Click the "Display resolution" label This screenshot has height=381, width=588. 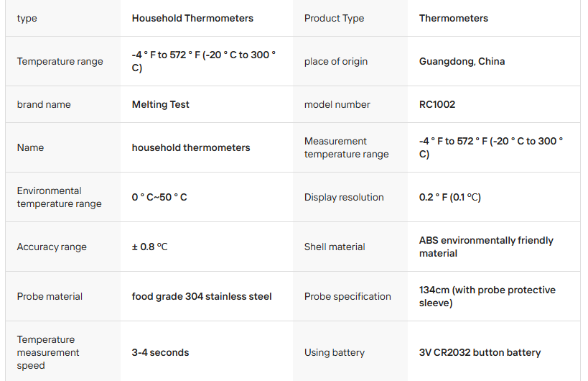pyautogui.click(x=344, y=197)
